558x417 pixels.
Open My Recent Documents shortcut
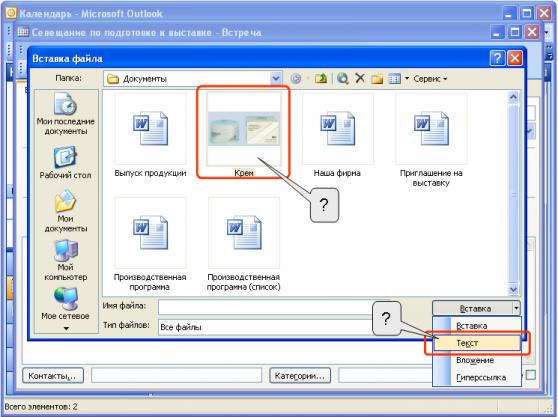(65, 114)
